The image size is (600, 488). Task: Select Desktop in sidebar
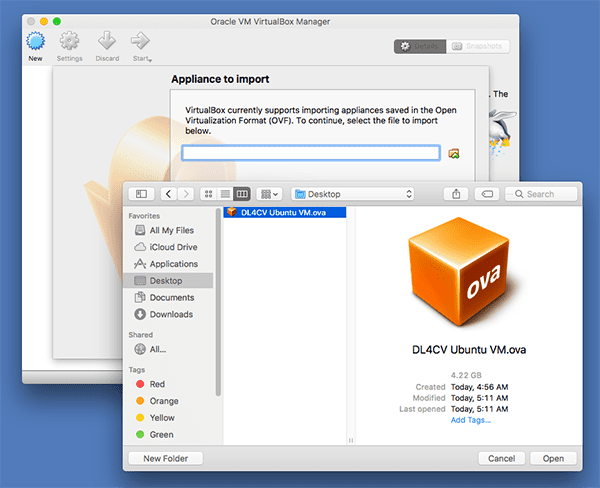(168, 281)
